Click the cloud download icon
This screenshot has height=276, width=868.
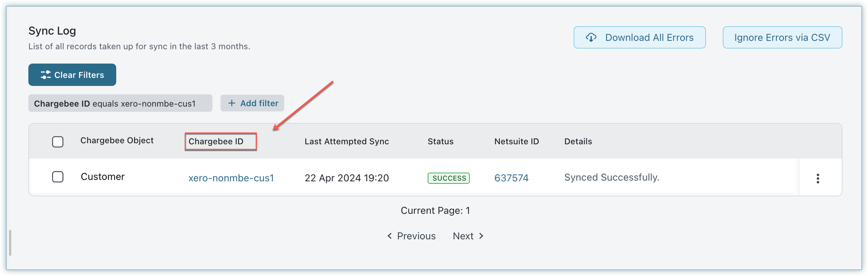pos(591,38)
